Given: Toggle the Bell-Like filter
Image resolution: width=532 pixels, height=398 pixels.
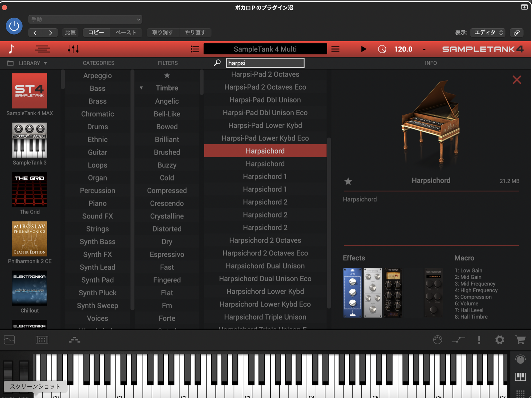Looking at the screenshot, I should (x=167, y=114).
